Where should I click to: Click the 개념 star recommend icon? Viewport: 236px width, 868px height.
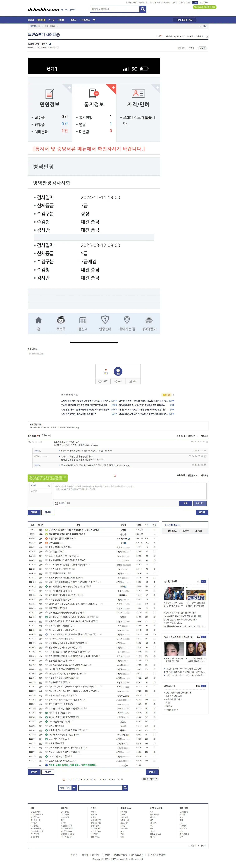point(118,371)
